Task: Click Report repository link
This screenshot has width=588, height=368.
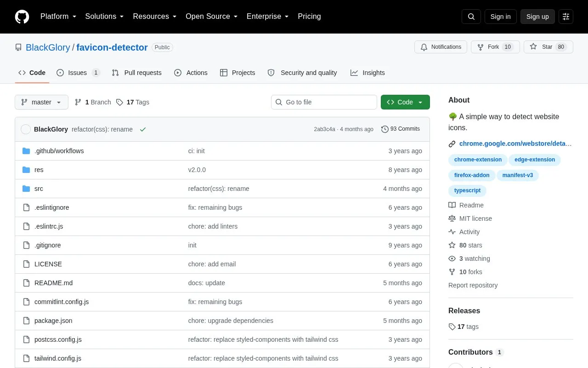Action: pos(473,285)
